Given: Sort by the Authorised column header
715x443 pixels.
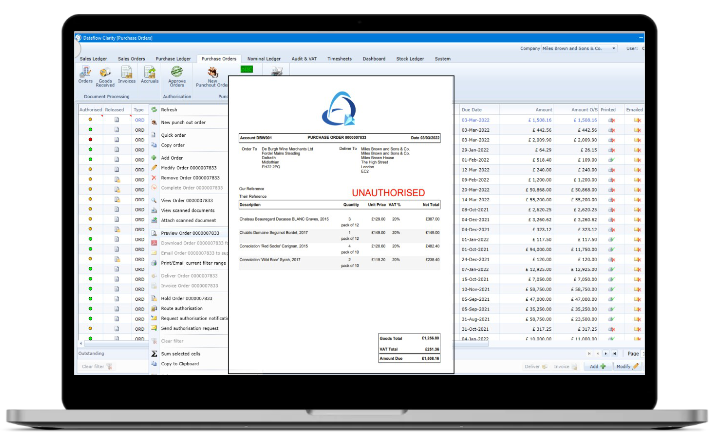Looking at the screenshot, I should pos(91,110).
